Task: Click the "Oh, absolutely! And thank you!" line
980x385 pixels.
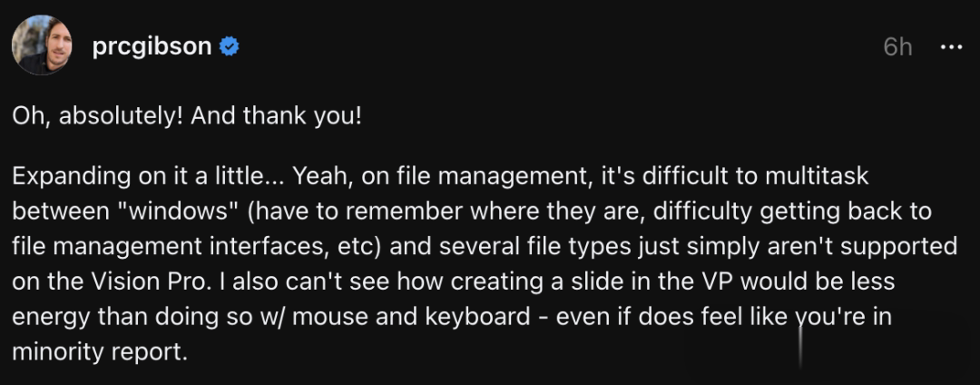Action: click(x=187, y=119)
